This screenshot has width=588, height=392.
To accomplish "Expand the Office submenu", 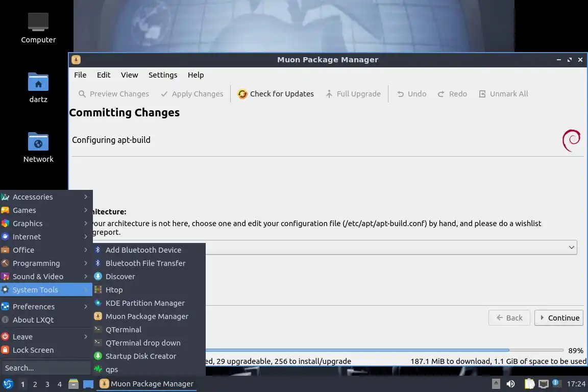I will (46, 250).
